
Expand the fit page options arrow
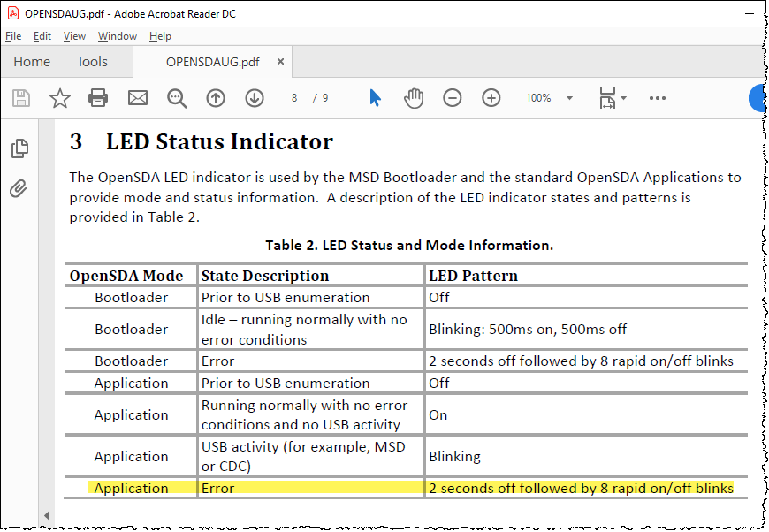coord(623,98)
